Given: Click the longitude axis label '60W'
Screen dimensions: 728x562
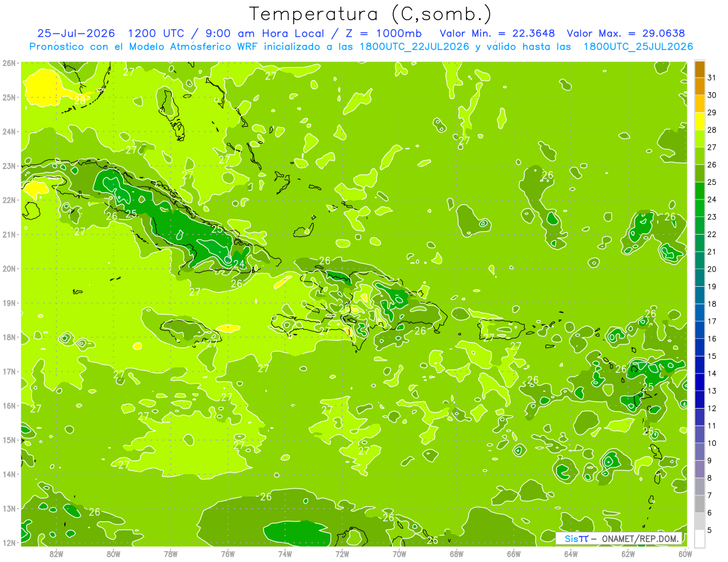Looking at the screenshot, I should pyautogui.click(x=685, y=554).
